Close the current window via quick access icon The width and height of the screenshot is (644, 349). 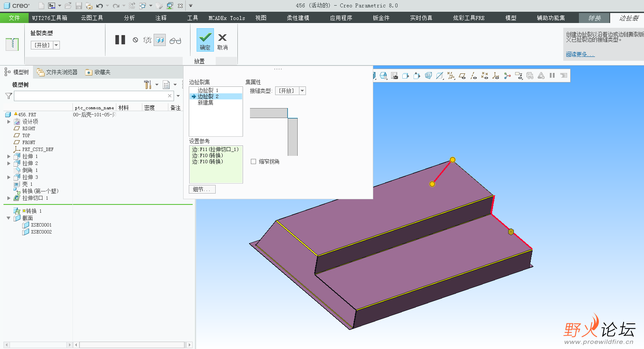coord(180,6)
